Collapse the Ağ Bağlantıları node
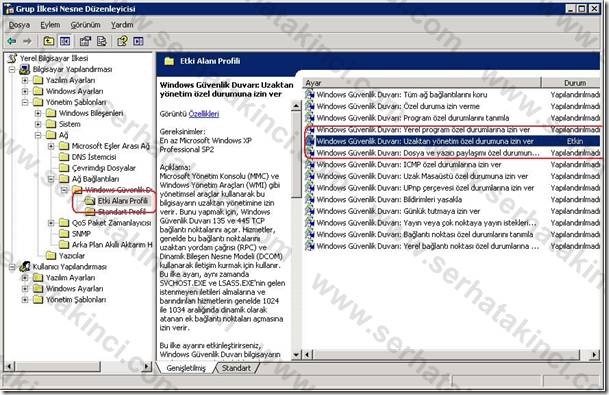The width and height of the screenshot is (609, 395). (x=51, y=179)
